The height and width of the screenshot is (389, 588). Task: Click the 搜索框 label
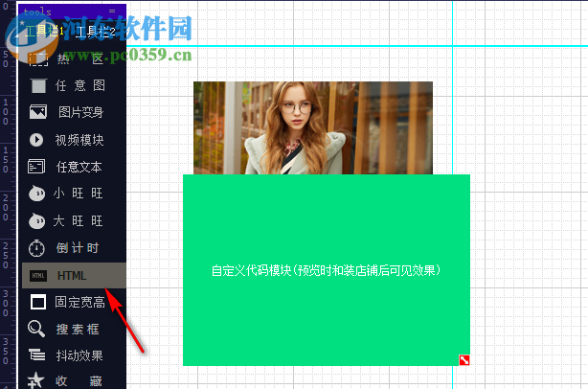78,330
